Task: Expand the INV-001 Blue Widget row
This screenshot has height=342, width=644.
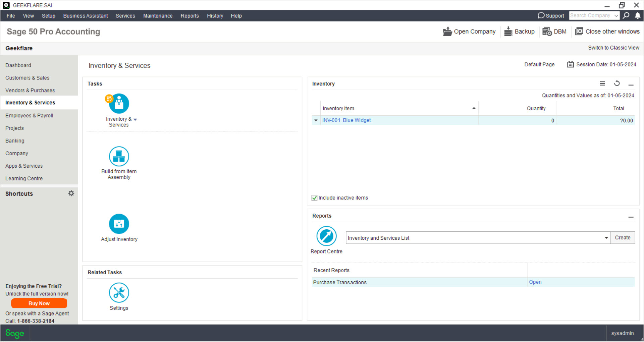Action: tap(315, 120)
